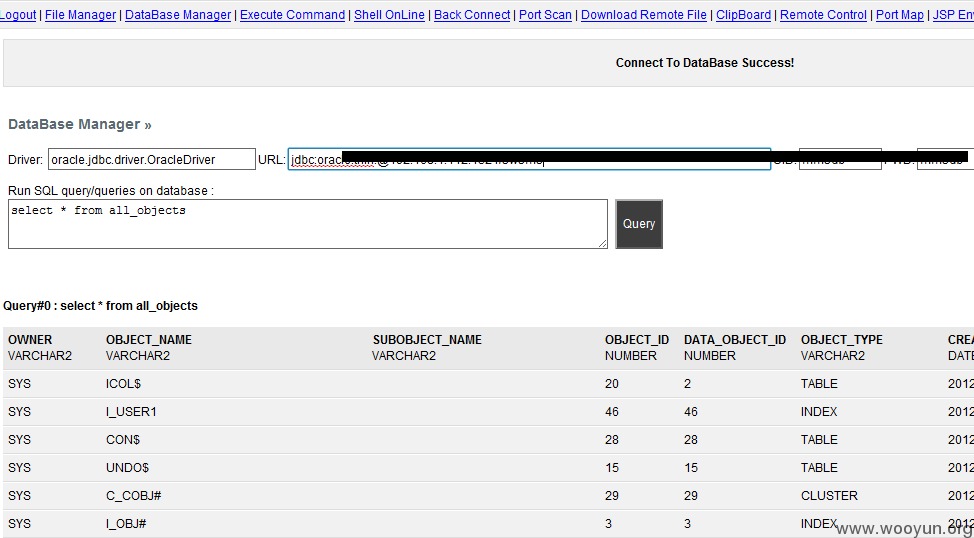Select the ICOL$ object name cell
This screenshot has height=538, width=974.
pos(124,384)
